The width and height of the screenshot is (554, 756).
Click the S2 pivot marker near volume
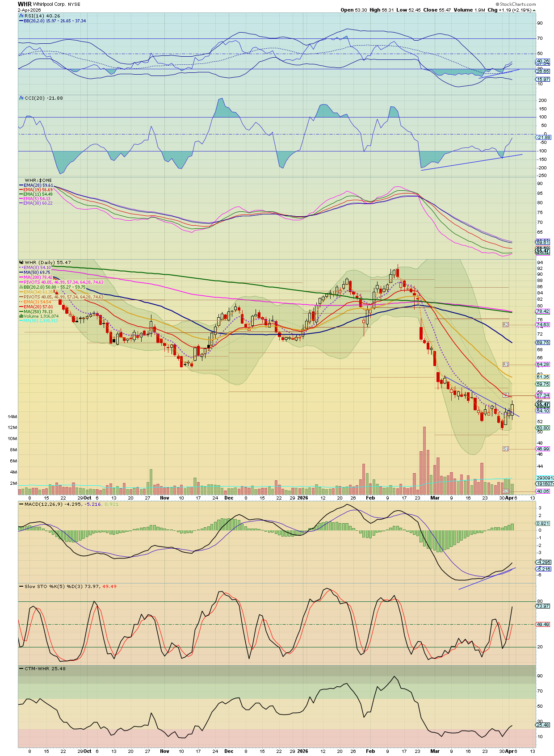(x=505, y=491)
